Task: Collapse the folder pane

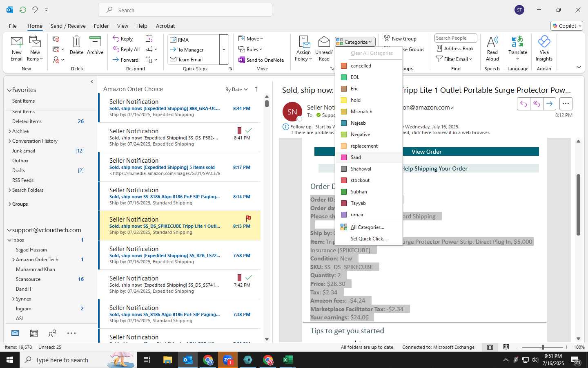Action: pyautogui.click(x=91, y=82)
